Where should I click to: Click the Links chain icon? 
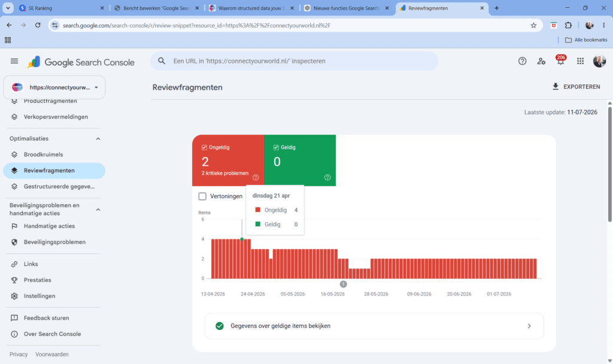pos(14,264)
